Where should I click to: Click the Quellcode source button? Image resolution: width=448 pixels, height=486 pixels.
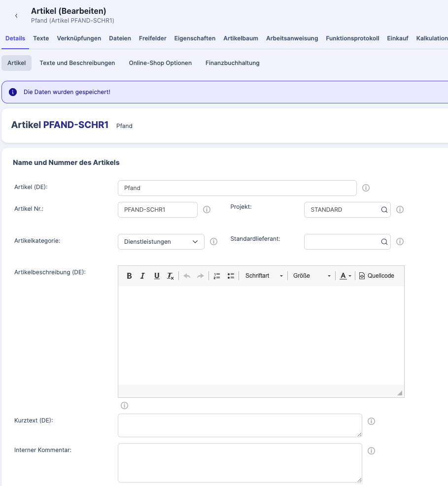377,276
